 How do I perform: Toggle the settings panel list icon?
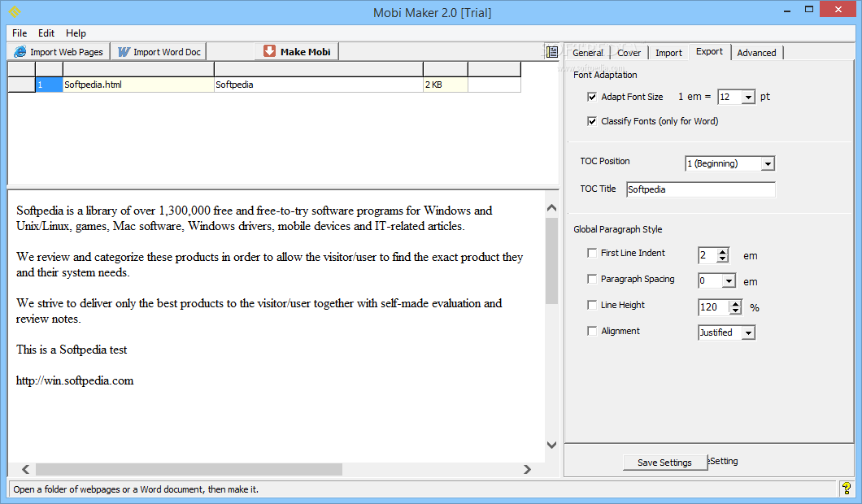pyautogui.click(x=552, y=52)
